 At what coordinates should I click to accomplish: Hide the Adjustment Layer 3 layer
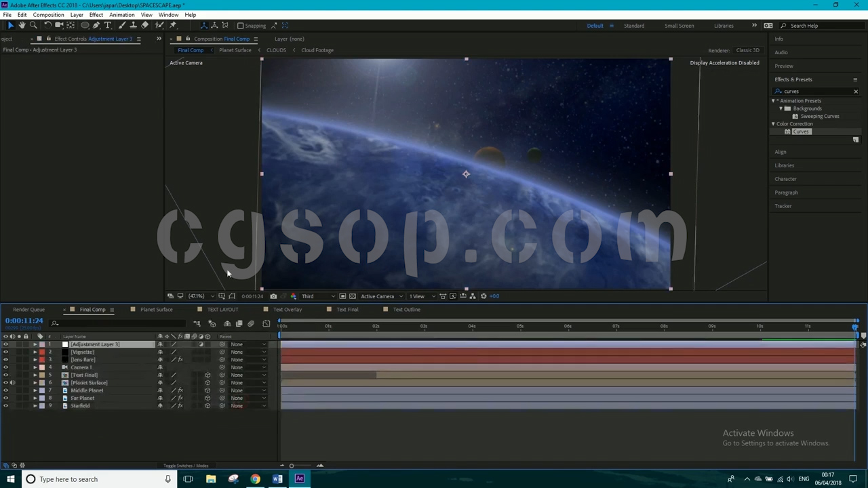pyautogui.click(x=5, y=344)
